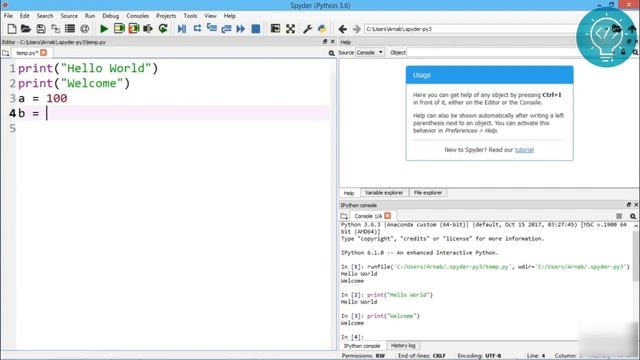The image size is (640, 360).
Task: Open the Tools menu
Action: click(190, 16)
